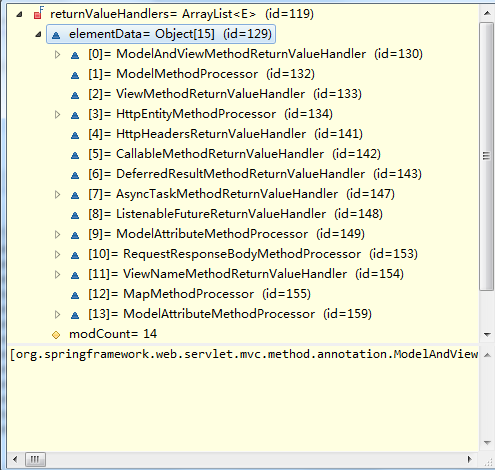
Task: Click the detail pane scroll-down arrow
Action: coord(487,443)
